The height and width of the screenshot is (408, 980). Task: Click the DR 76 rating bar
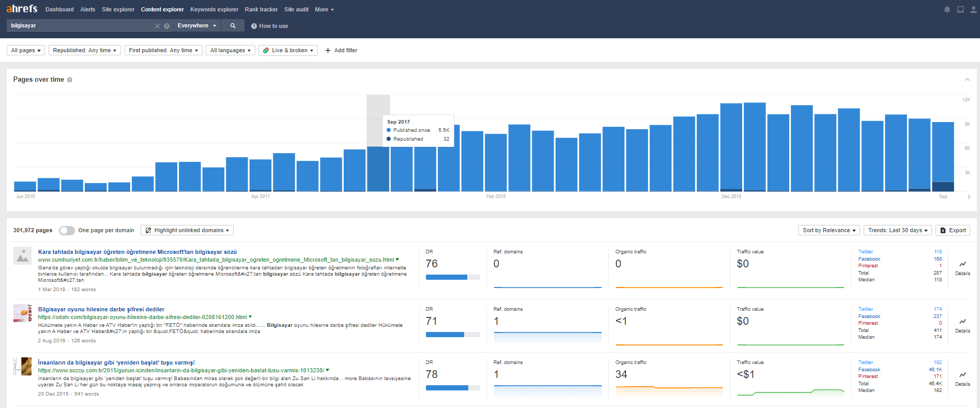tap(453, 277)
